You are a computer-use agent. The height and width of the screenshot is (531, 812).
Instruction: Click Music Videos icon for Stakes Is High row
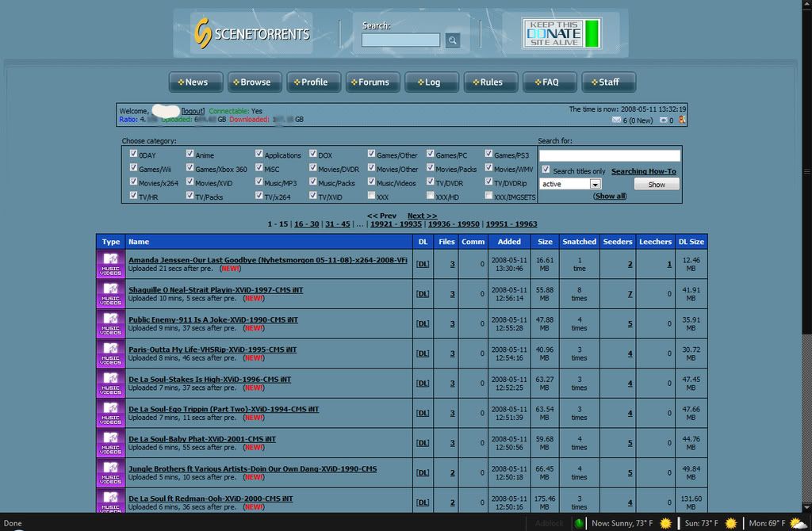click(110, 384)
